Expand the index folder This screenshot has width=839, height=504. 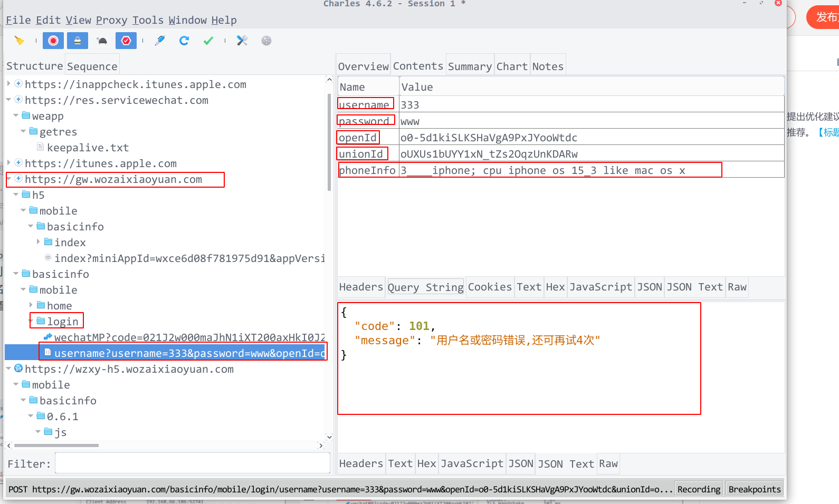pos(39,242)
